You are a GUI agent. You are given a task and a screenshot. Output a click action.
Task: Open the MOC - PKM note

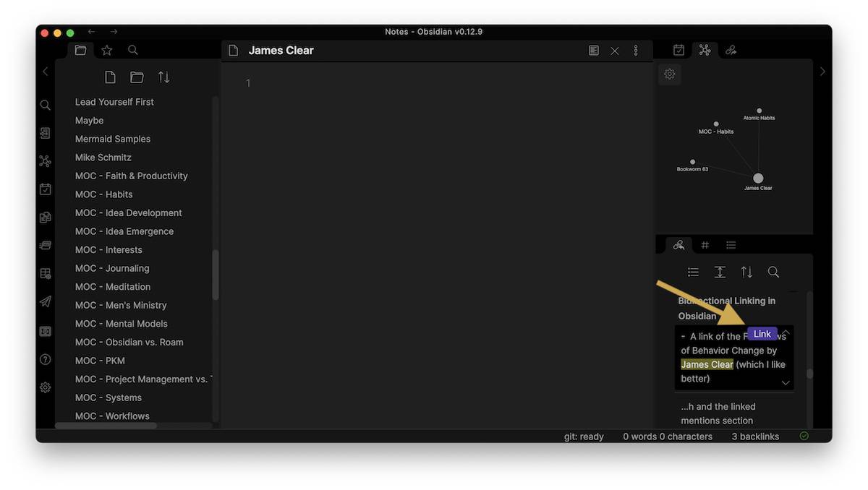(100, 361)
